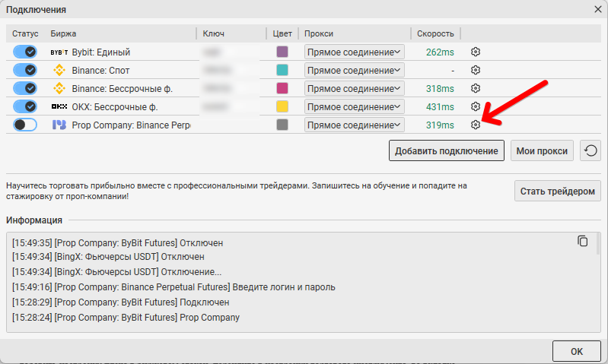Click the Binance: Бессрочные ф. logo

pos(59,88)
